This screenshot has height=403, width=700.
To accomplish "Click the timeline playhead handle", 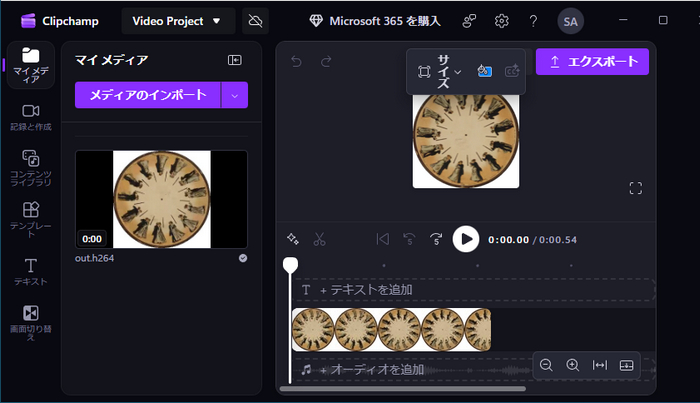I will pos(291,265).
